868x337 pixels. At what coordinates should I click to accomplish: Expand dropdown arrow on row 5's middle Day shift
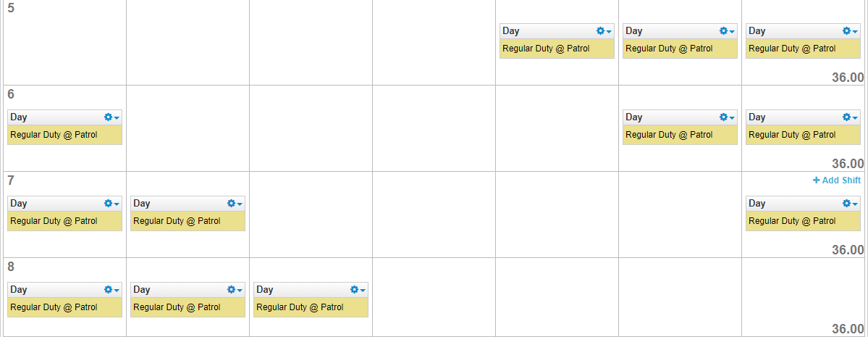(x=732, y=32)
